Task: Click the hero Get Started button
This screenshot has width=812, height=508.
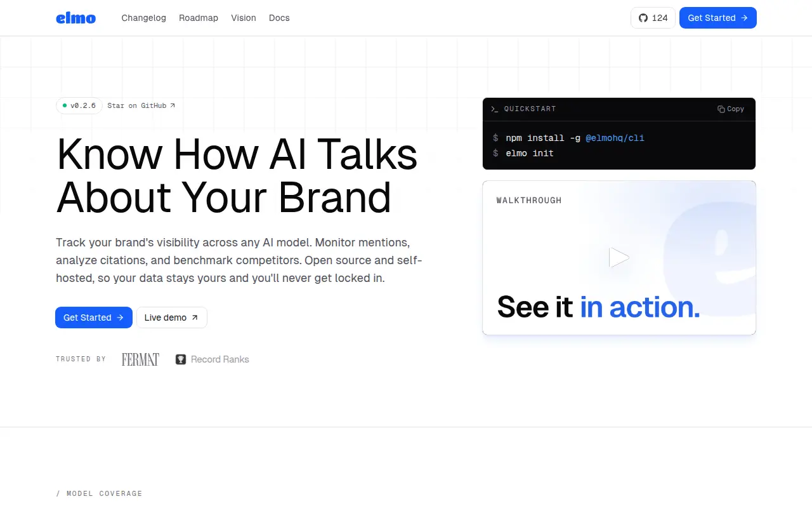Action: pyautogui.click(x=94, y=317)
